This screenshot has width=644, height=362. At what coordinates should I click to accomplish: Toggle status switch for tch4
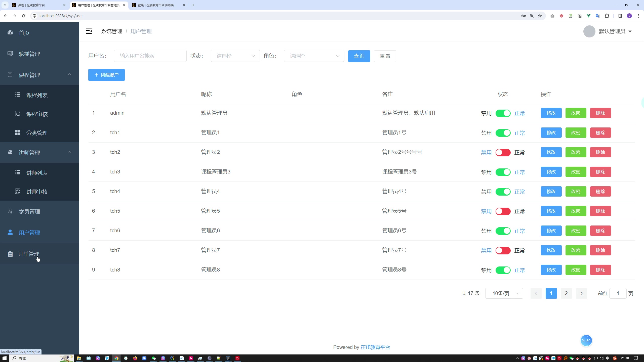click(503, 192)
